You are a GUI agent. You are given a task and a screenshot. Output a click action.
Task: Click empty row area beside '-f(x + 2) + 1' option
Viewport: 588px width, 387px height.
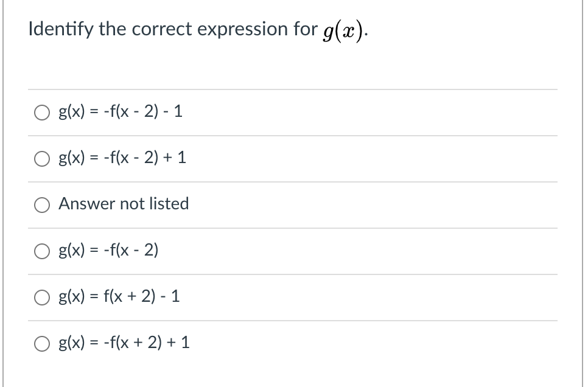pos(375,344)
